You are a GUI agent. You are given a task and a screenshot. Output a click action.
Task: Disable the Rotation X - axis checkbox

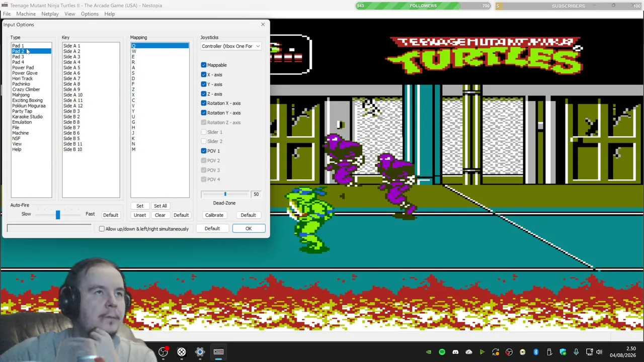click(x=204, y=103)
